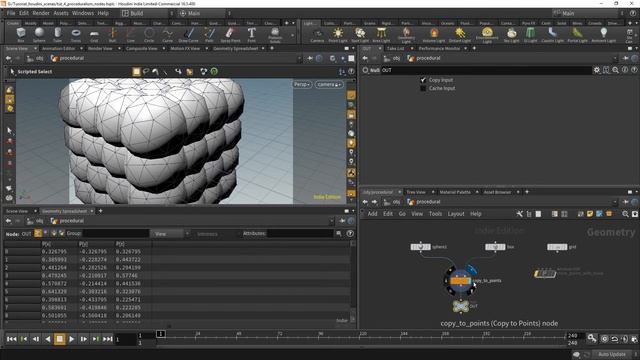Click the sphere1 node in network
The width and height of the screenshot is (640, 360).
[420, 247]
